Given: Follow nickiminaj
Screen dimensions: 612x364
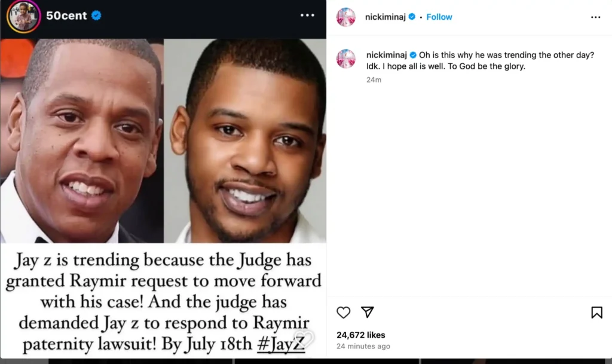Looking at the screenshot, I should pos(439,17).
